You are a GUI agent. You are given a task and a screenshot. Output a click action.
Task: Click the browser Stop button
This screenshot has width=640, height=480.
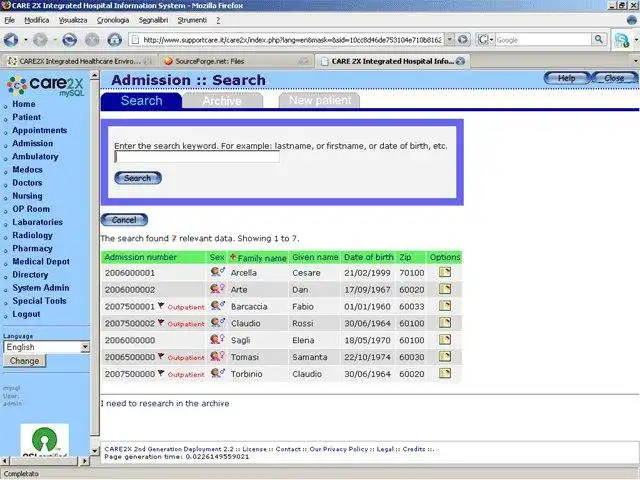click(x=92, y=40)
